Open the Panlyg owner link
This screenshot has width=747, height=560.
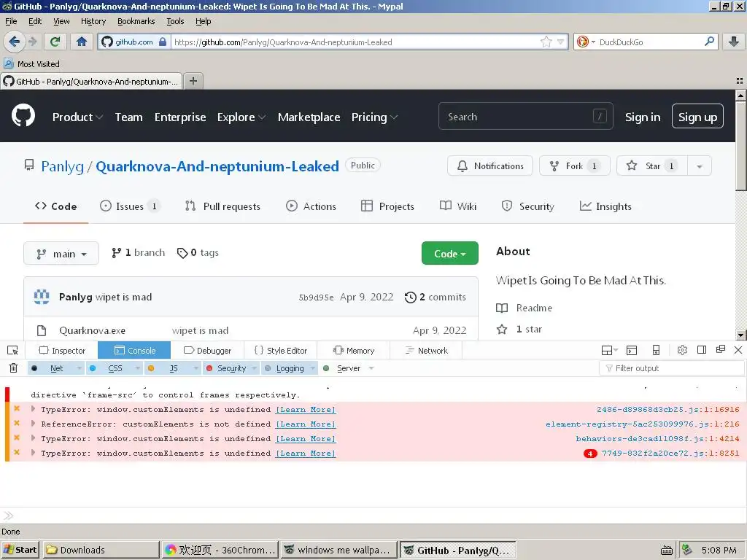[62, 167]
